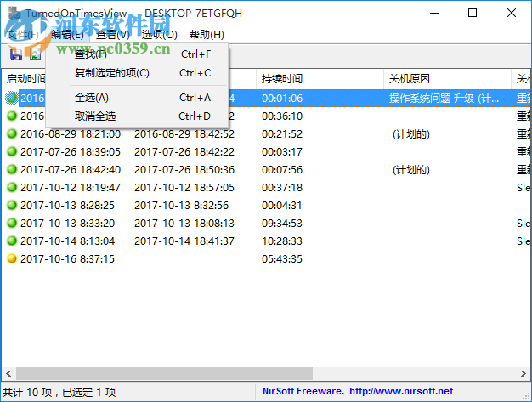Select row starting 2016-08-29 18:21:00
Viewport: 532px width, 402px height.
pos(267,133)
